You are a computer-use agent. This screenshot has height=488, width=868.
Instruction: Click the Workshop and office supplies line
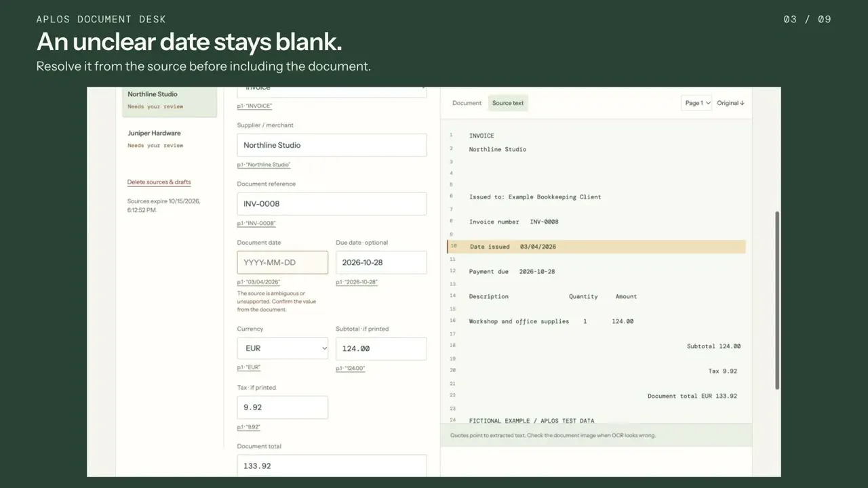(551, 321)
